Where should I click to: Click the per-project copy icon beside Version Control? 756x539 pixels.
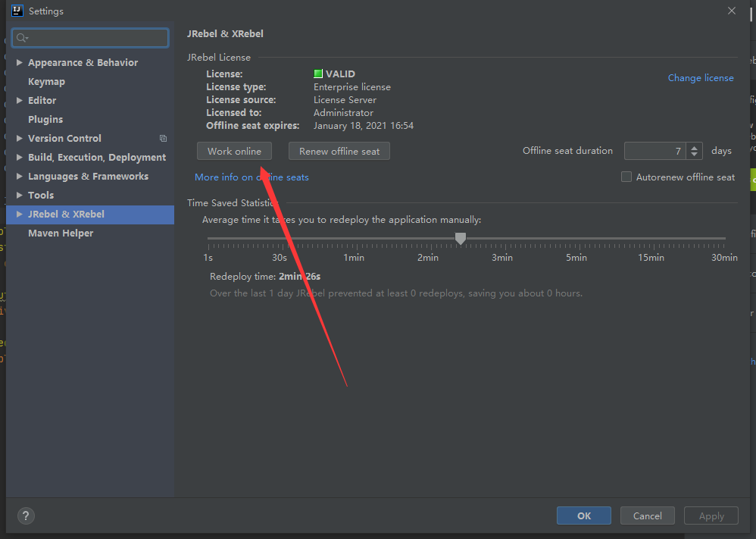163,139
